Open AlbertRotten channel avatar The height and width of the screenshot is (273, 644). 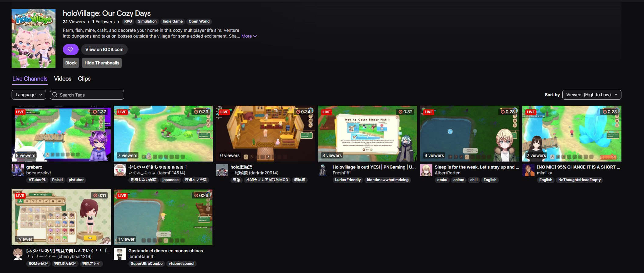point(426,170)
